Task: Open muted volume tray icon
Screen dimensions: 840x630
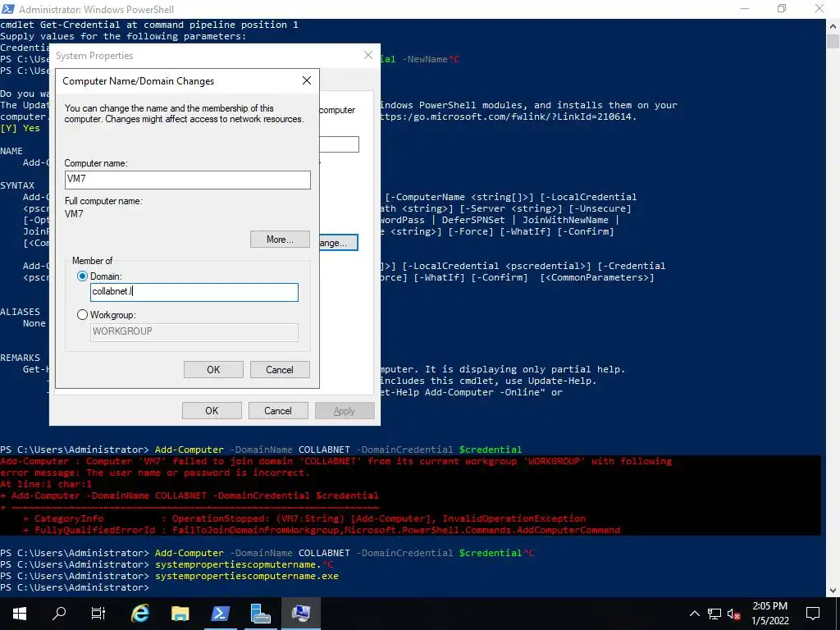Action: point(734,614)
